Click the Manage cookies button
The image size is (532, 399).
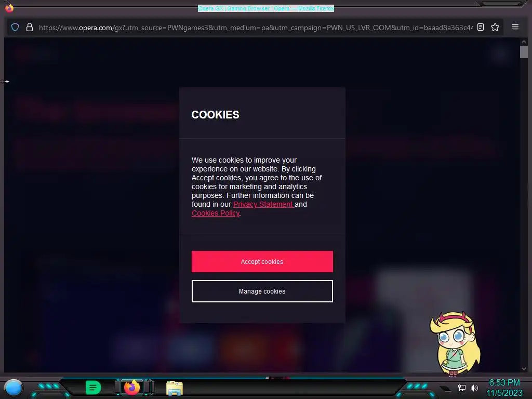(x=262, y=291)
